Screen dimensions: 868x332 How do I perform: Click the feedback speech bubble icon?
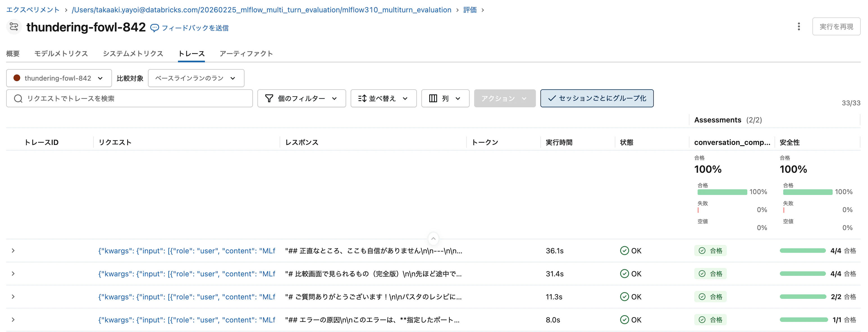tap(154, 28)
